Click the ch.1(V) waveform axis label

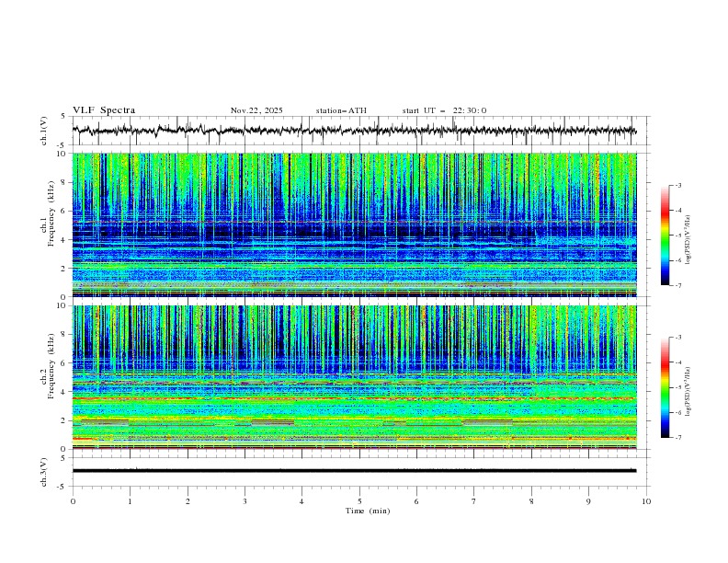tap(44, 131)
